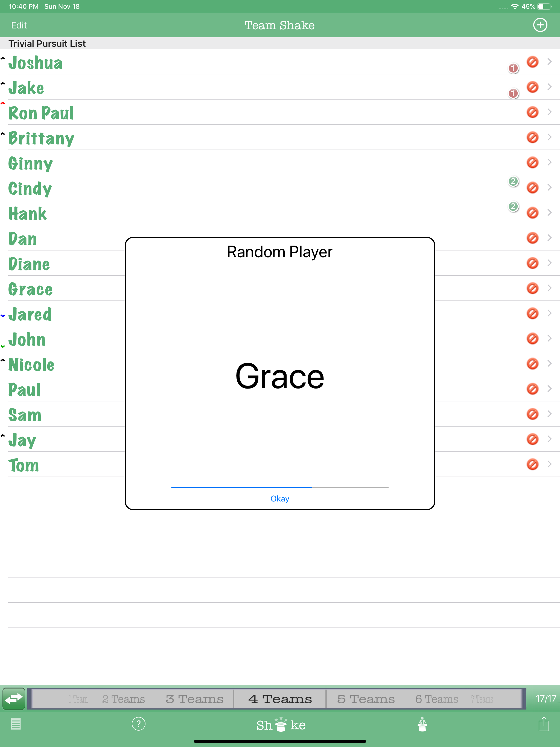Toggle Ginny's absent marker
Viewport: 560px width, 747px height.
(532, 162)
